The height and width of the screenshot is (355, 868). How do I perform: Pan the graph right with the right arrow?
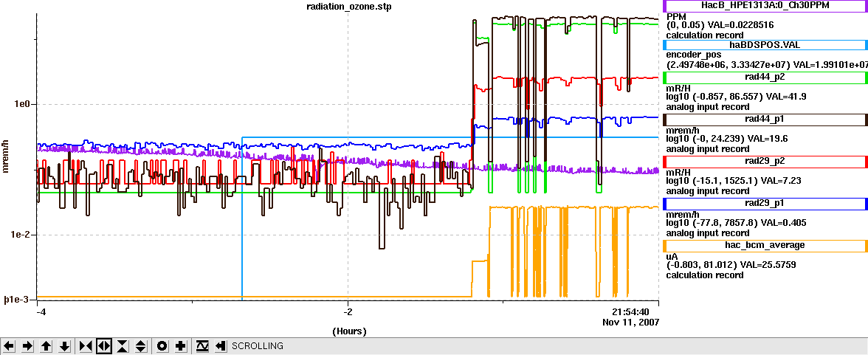[x=28, y=346]
